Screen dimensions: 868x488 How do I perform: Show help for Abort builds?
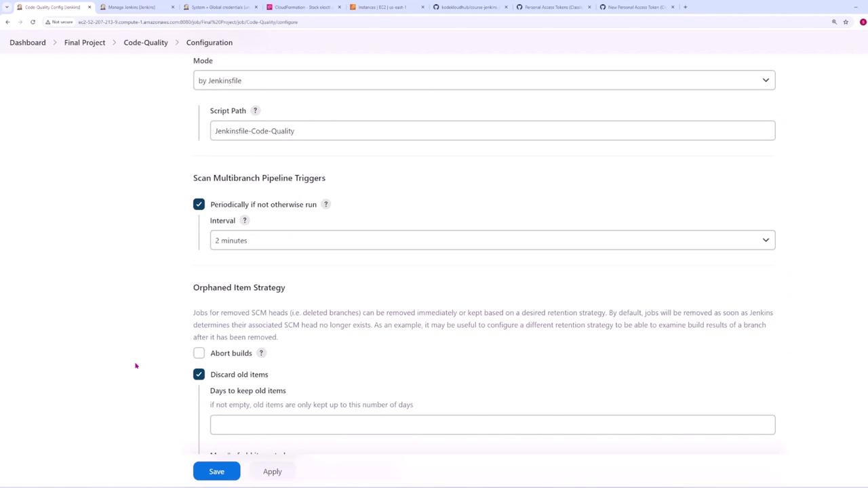pyautogui.click(x=261, y=353)
